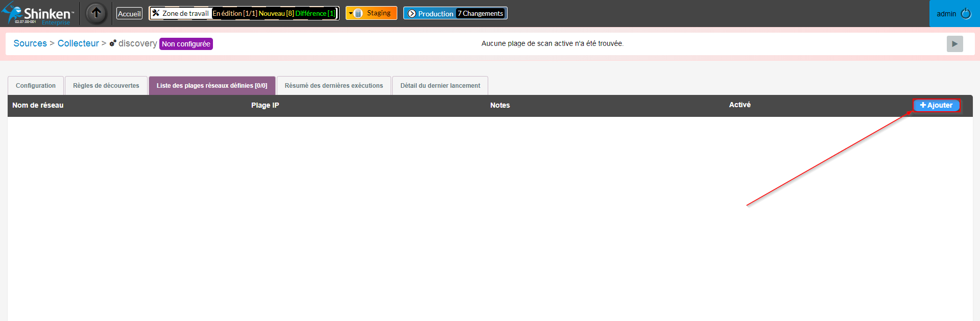Click the Accueil button
980x321 pixels.
click(x=129, y=14)
